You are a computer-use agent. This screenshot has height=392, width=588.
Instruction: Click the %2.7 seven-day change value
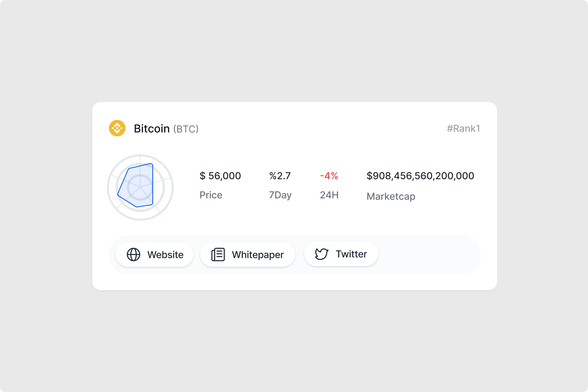coord(280,176)
